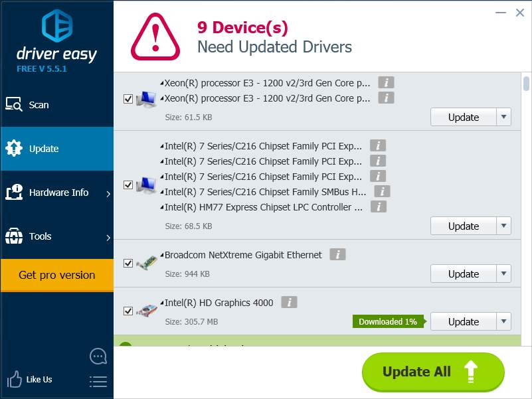Click Update for the 68.5 KB chipset drivers

[464, 226]
